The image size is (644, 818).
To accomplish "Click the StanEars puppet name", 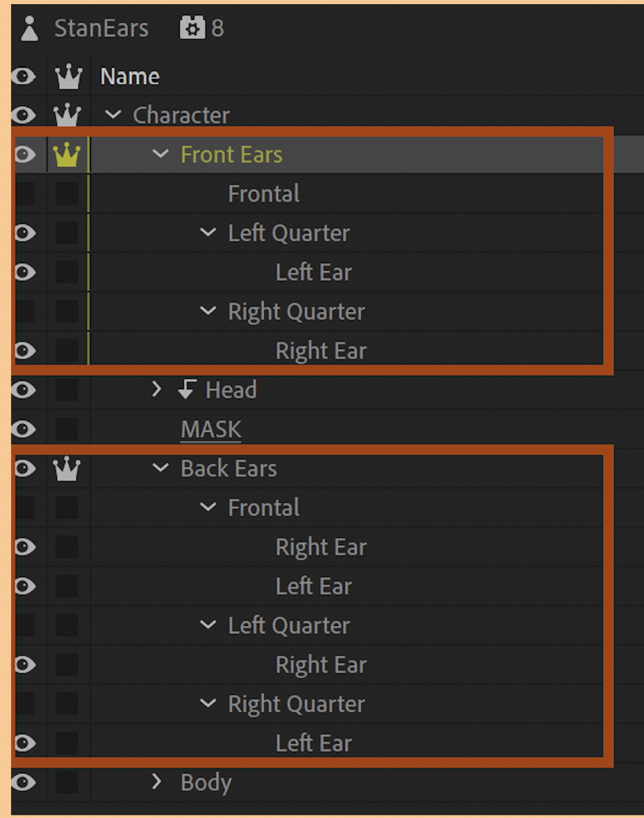I will tap(101, 28).
